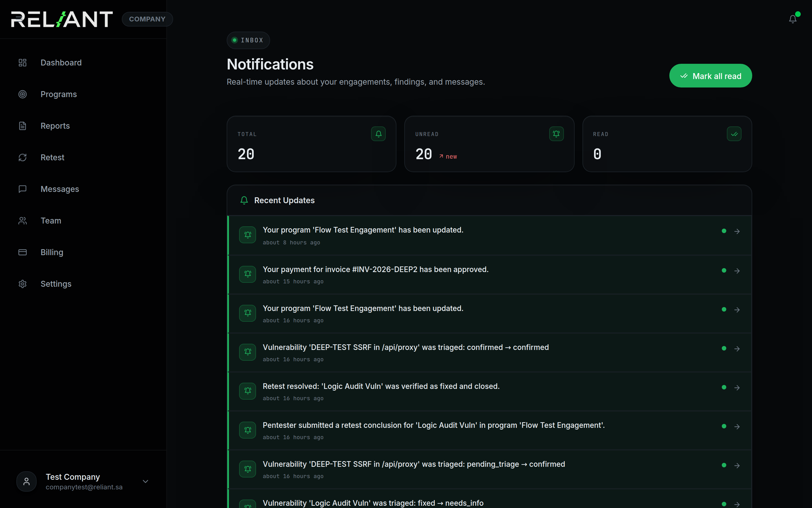Click arrow on Retest resolved notification
Image resolution: width=812 pixels, height=508 pixels.
coord(737,388)
